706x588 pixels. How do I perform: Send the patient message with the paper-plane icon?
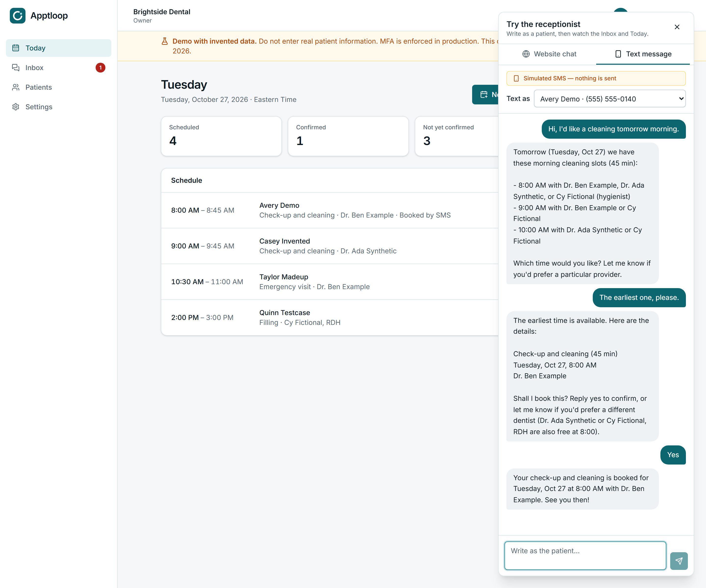click(x=679, y=561)
